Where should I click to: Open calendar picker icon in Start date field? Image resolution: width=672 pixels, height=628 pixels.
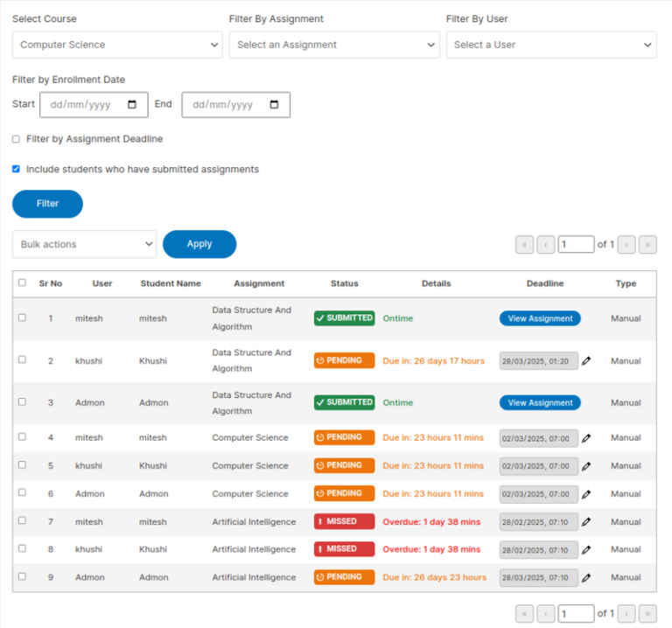tap(132, 104)
